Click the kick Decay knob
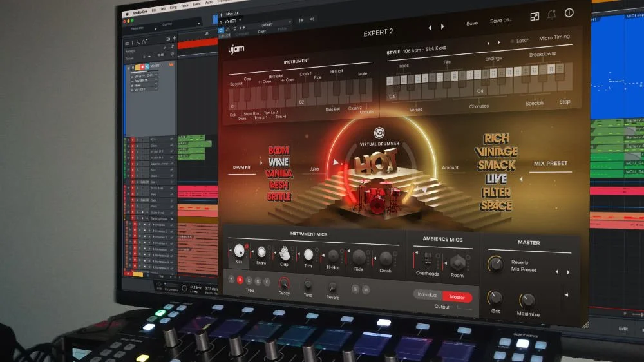Screen dimensions: 644x362 284,283
